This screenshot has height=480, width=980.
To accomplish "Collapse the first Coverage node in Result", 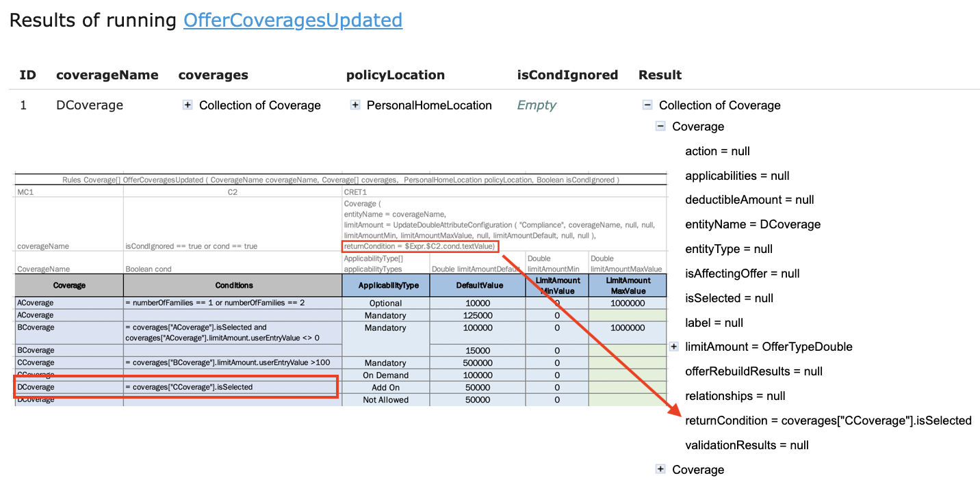I will [660, 126].
